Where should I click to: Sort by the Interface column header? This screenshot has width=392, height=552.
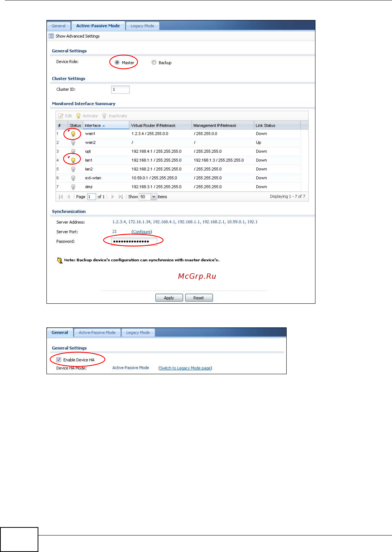pos(106,125)
